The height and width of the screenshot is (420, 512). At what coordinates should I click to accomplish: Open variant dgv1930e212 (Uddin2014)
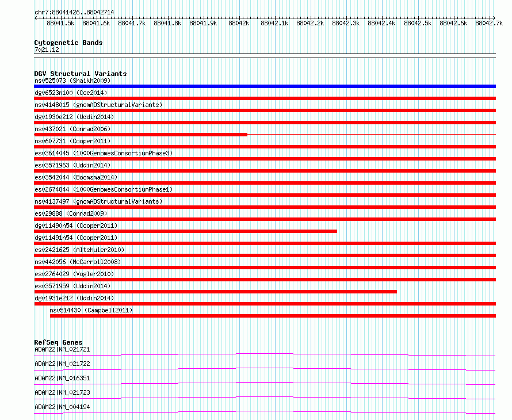74,117
